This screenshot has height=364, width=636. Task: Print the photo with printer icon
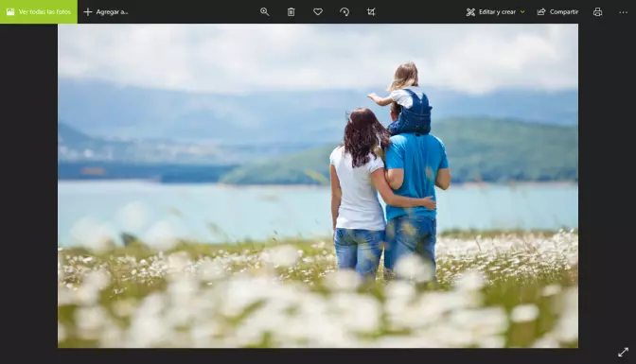click(597, 11)
